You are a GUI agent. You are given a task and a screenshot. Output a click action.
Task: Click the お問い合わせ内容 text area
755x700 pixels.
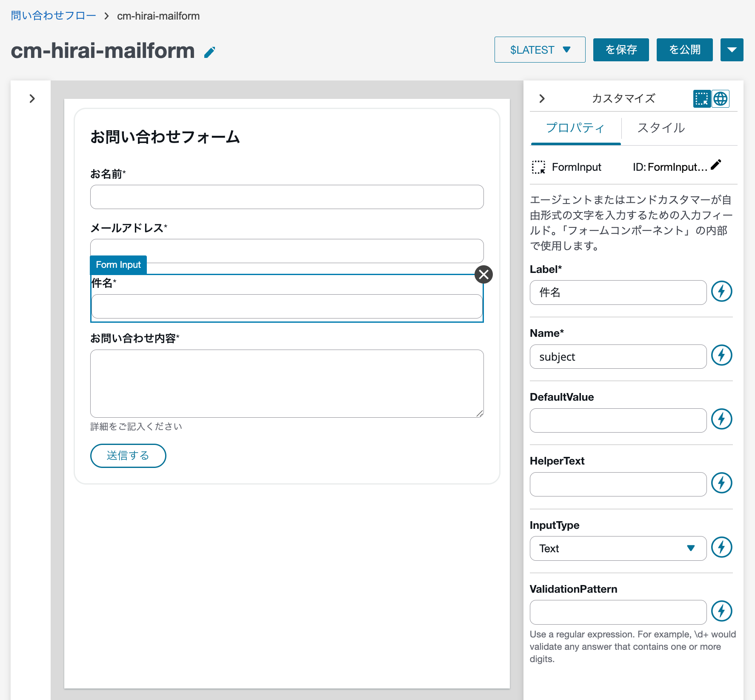click(287, 384)
